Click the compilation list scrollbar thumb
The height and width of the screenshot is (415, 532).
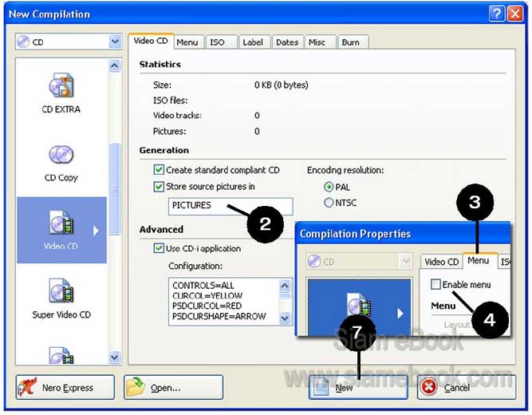tap(115, 189)
